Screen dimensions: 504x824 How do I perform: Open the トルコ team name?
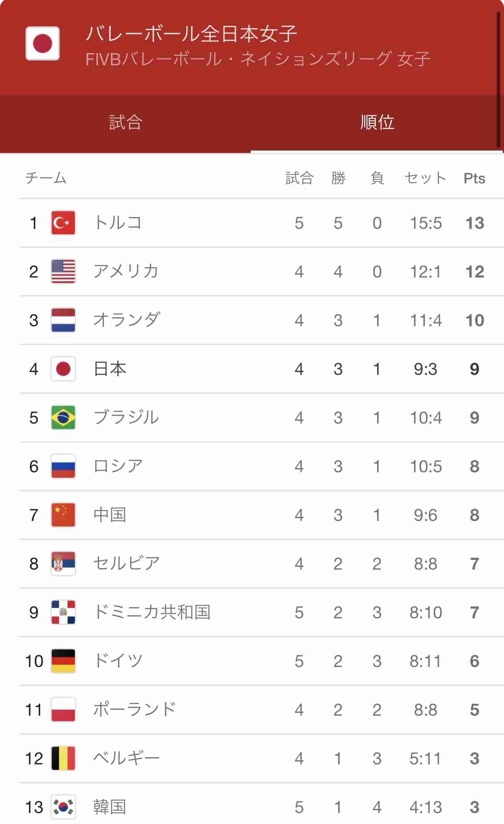click(x=118, y=223)
